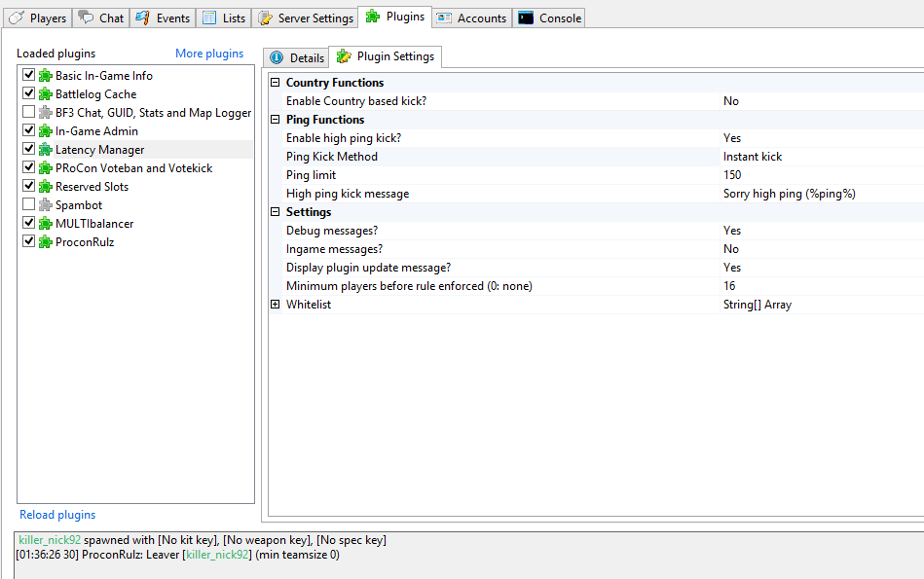Collapse the Ping Functions section
The height and width of the screenshot is (579, 924).
(275, 120)
